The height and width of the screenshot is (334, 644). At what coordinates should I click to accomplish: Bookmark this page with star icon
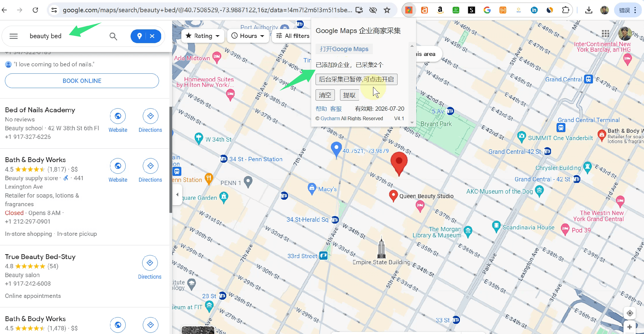[387, 10]
